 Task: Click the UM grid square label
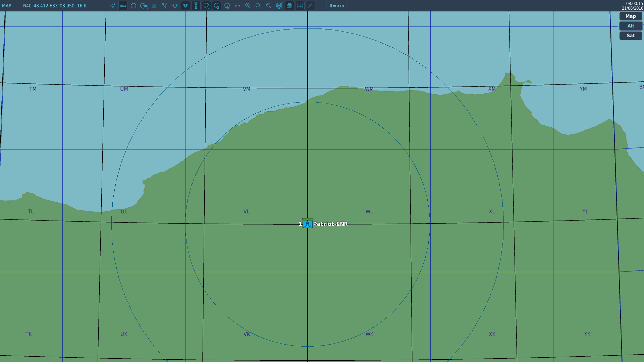coord(124,89)
